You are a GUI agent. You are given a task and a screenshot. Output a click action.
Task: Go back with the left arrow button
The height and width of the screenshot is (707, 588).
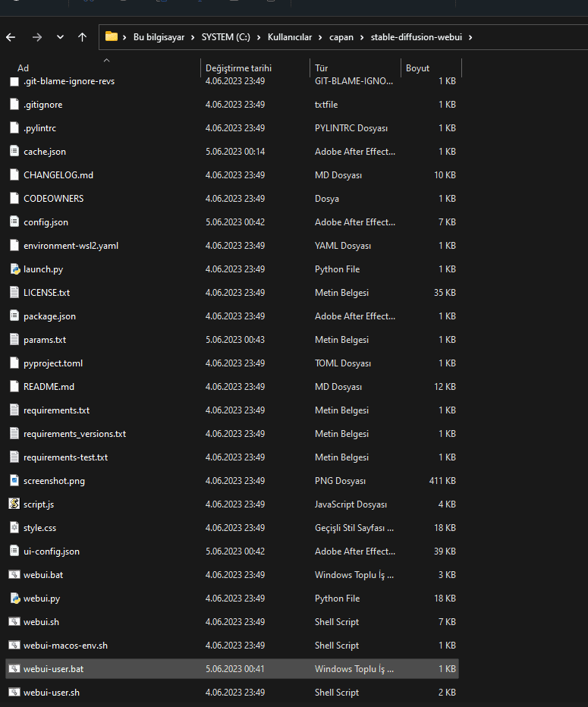click(x=11, y=37)
